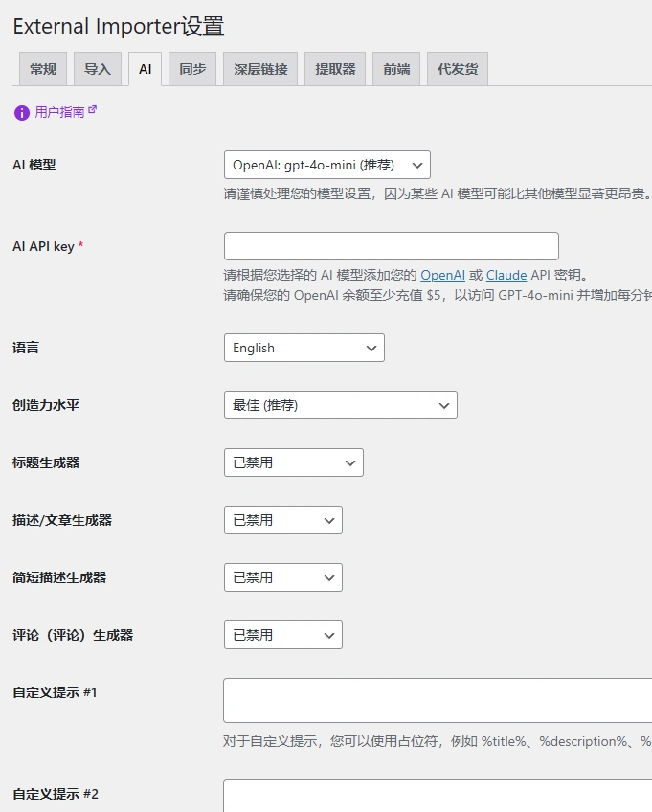The width and height of the screenshot is (652, 812).
Task: Expand the 创造力水平 dropdown
Action: [340, 405]
